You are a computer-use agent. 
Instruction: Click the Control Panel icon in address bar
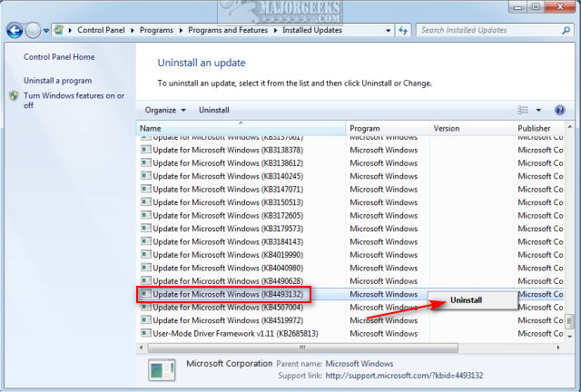(58, 30)
